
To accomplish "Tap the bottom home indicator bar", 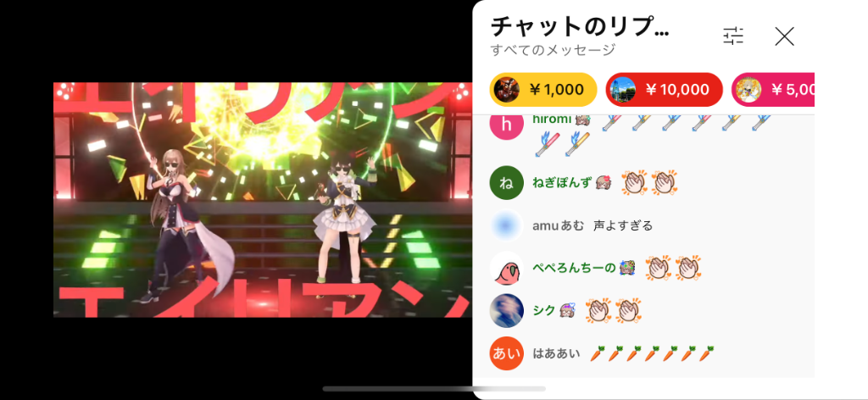I will pos(434,389).
